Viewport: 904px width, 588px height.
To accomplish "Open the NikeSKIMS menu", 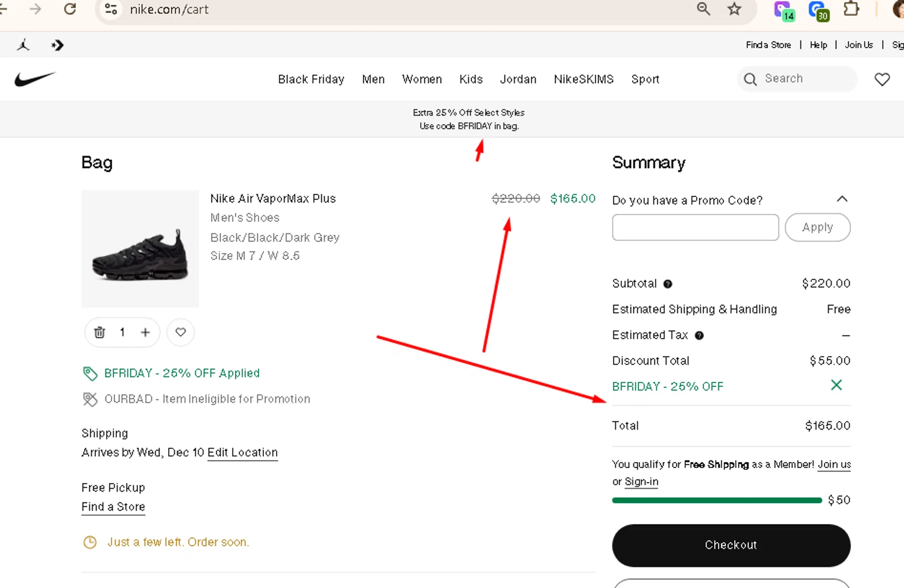I will [583, 79].
